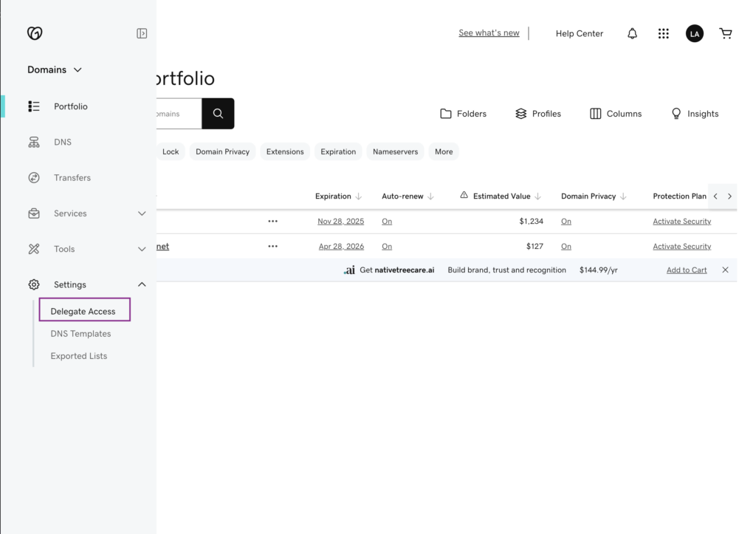Click the GoDaddy logo icon
Viewport: 756px width, 534px height.
click(x=35, y=33)
